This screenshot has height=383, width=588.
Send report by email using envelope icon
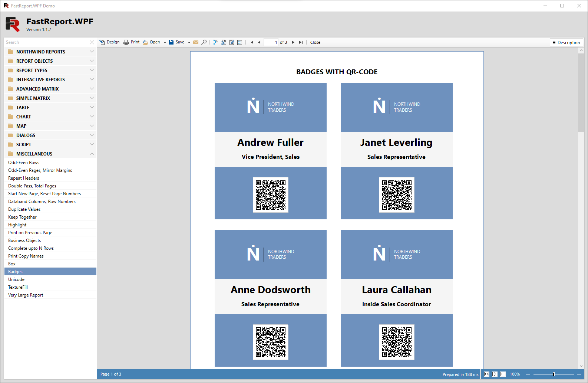[196, 42]
